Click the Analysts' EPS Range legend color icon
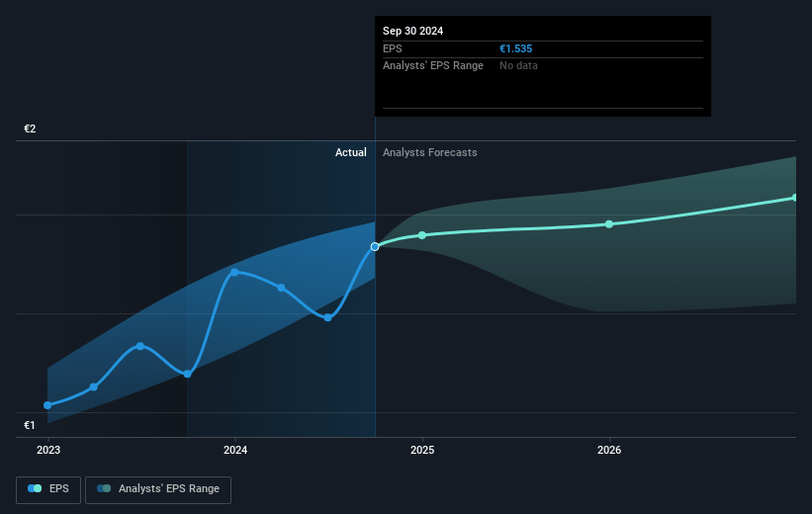812x514 pixels. 104,488
